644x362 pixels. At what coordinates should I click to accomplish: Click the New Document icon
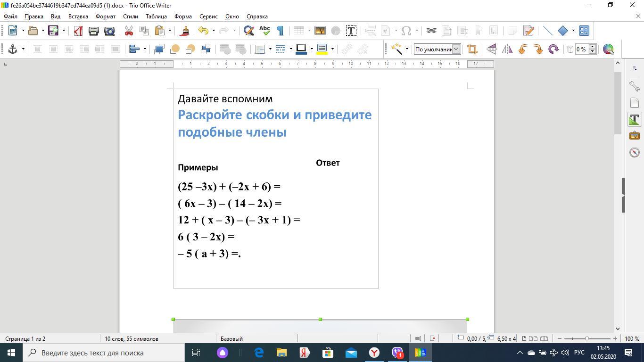click(x=13, y=31)
